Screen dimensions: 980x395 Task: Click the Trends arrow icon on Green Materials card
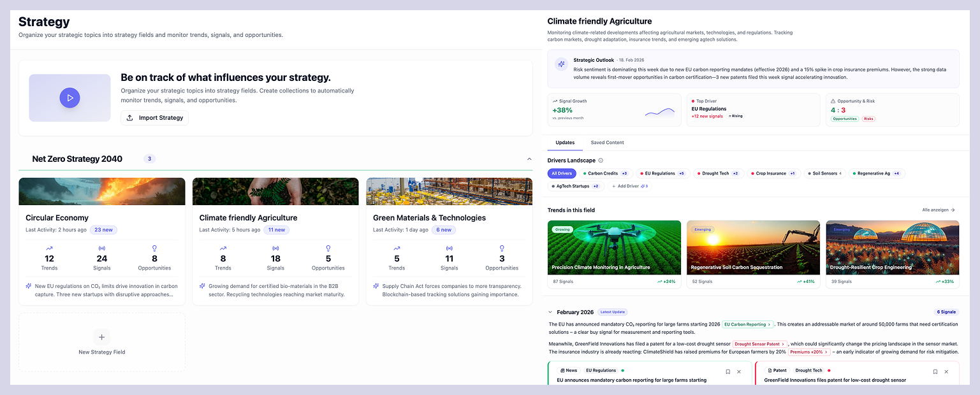point(397,249)
